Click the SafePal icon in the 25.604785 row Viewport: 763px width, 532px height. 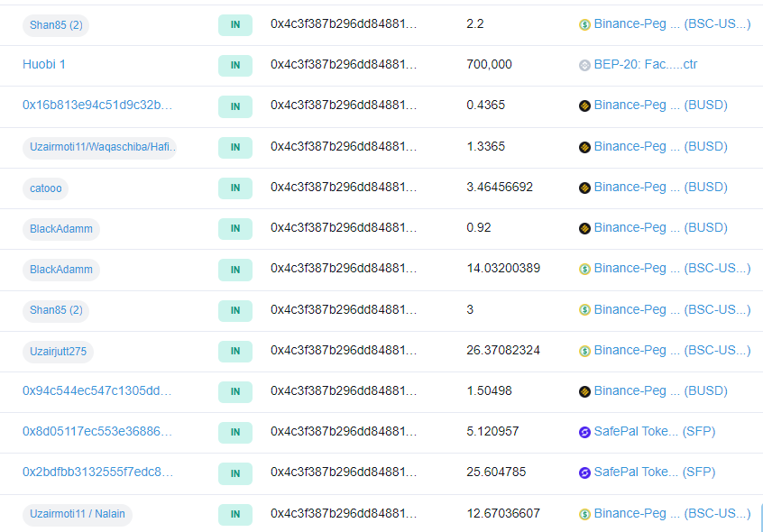tap(584, 472)
